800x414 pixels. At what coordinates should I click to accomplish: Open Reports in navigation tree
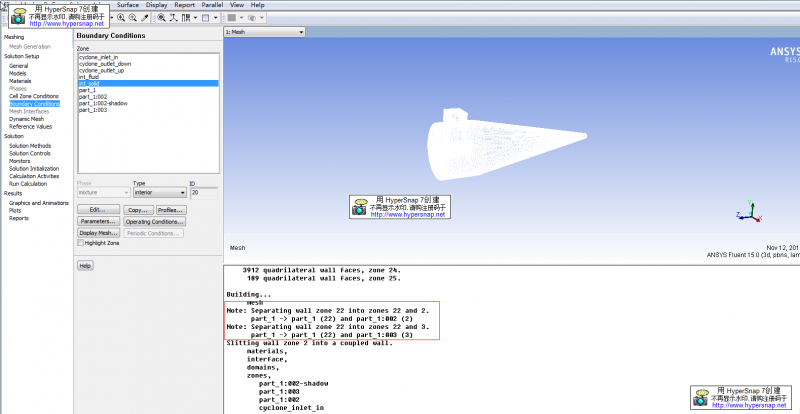[x=19, y=218]
